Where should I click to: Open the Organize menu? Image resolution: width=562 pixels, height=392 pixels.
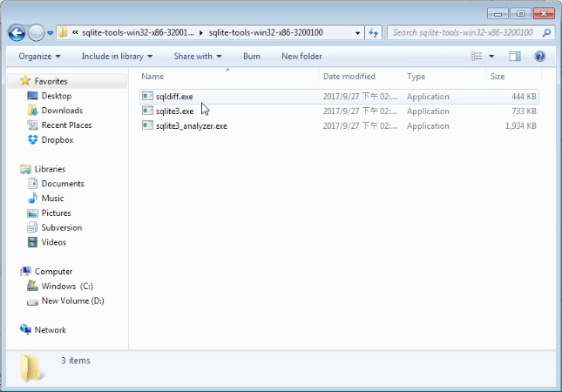point(39,57)
